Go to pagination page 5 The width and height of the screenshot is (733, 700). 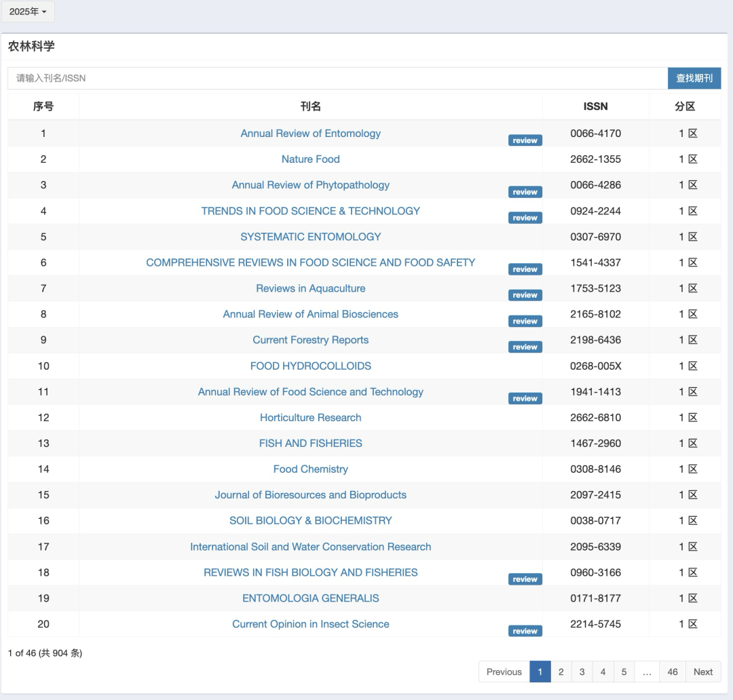pos(624,672)
